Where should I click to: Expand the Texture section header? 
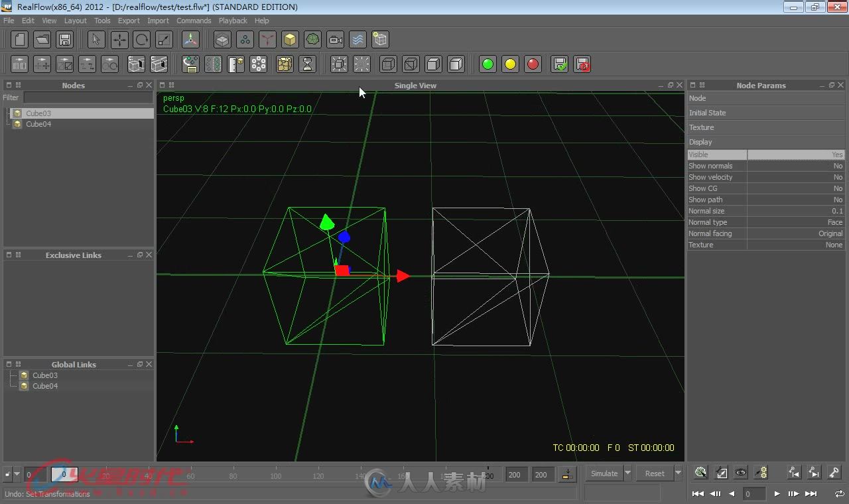coord(766,127)
